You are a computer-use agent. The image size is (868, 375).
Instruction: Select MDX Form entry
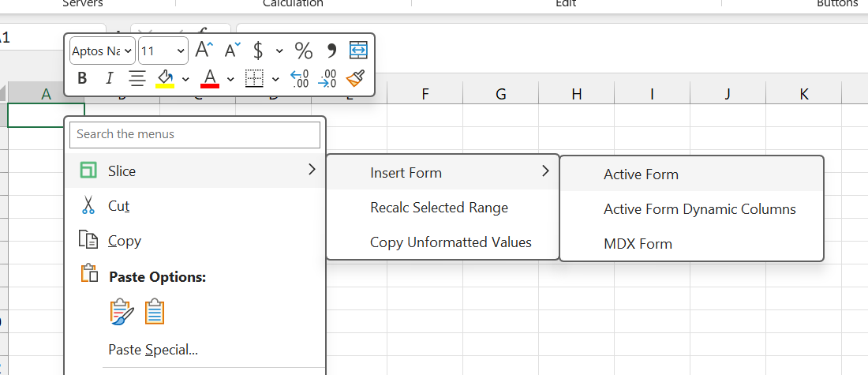(x=638, y=244)
